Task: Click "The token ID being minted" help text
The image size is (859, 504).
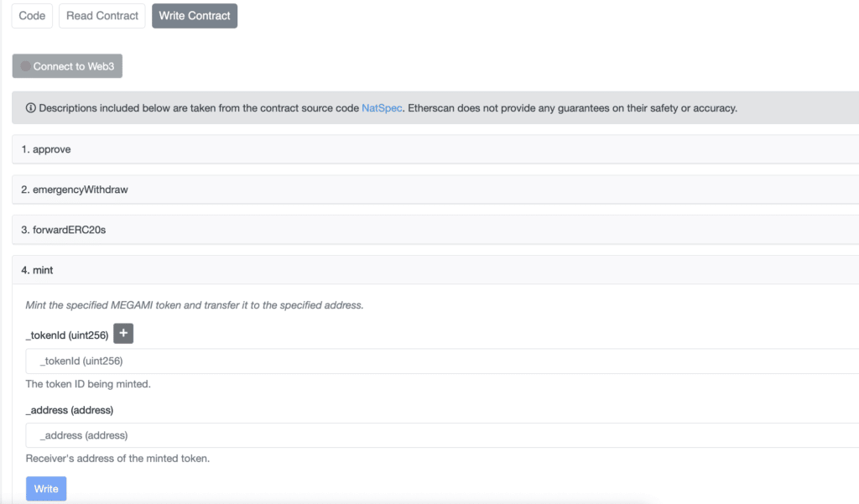Action: click(88, 384)
